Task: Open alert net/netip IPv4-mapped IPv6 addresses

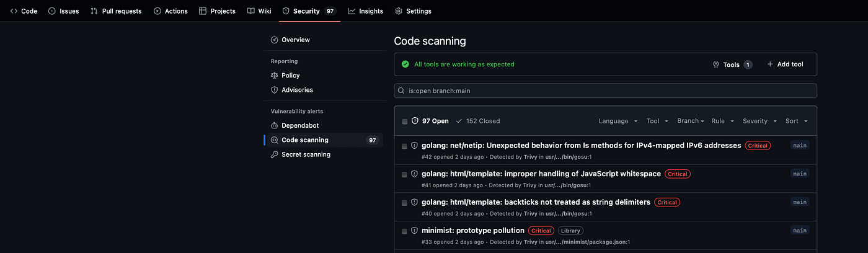Action: coord(581,146)
